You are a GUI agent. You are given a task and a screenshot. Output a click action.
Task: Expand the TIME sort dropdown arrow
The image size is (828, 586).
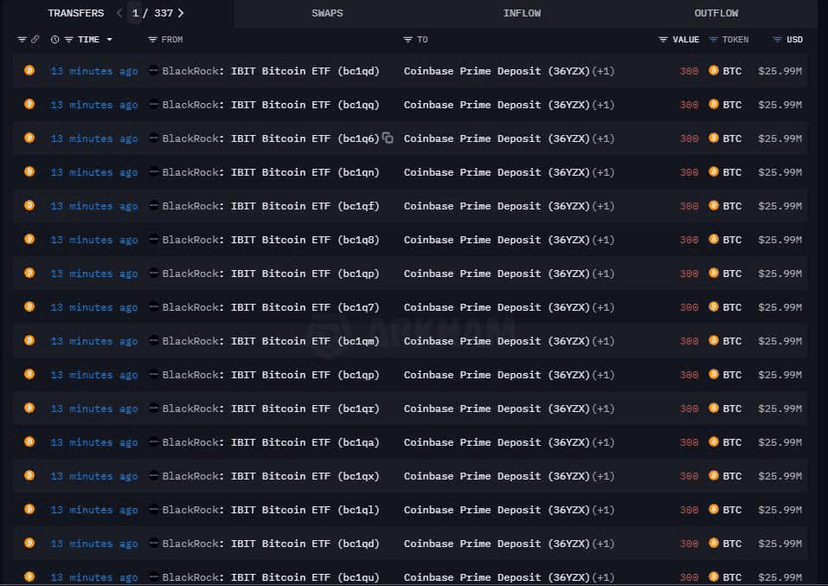[109, 40]
